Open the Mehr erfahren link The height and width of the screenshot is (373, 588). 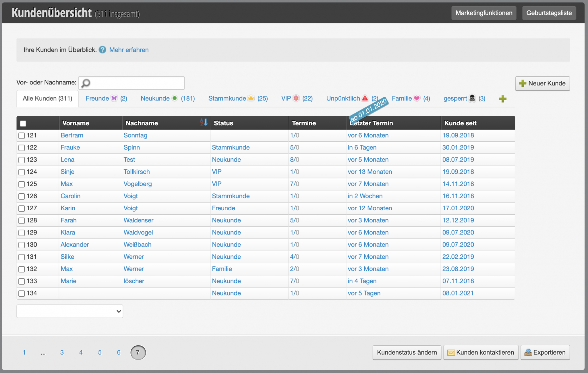[x=129, y=50]
